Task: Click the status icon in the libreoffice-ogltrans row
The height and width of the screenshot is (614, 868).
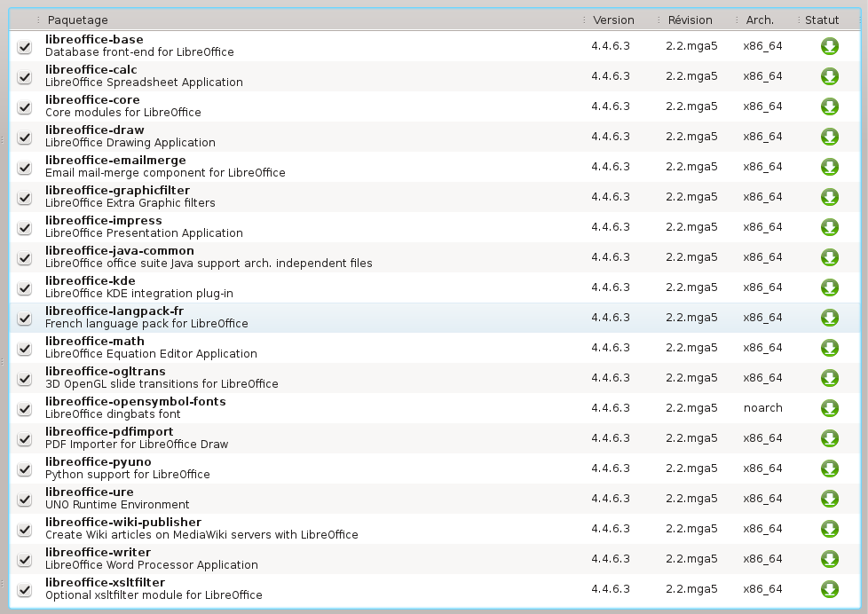Action: tap(829, 378)
